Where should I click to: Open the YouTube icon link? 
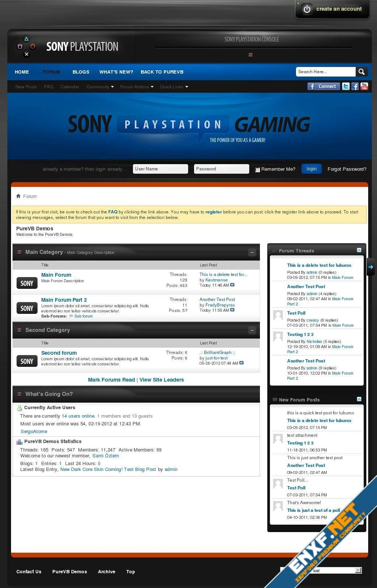coord(364,86)
